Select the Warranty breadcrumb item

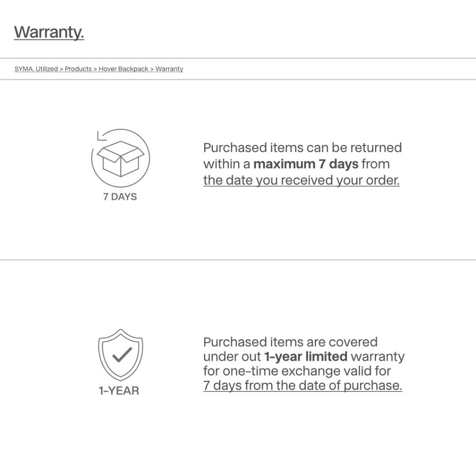pos(169,69)
